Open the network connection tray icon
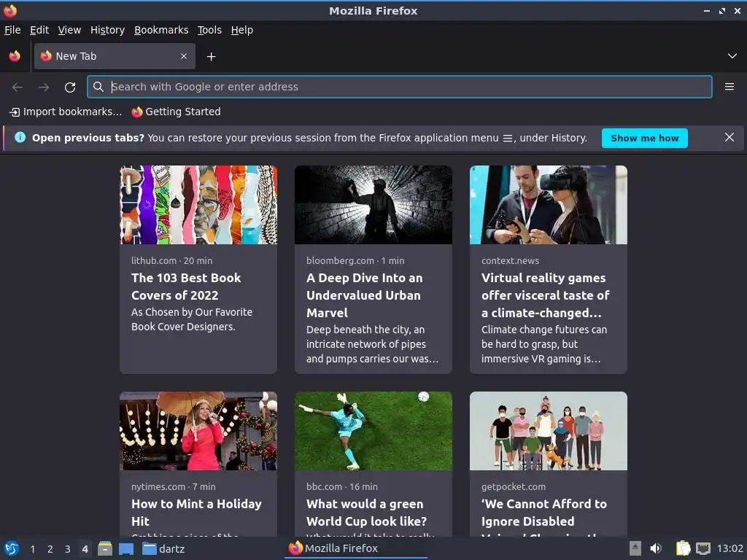 pyautogui.click(x=703, y=548)
